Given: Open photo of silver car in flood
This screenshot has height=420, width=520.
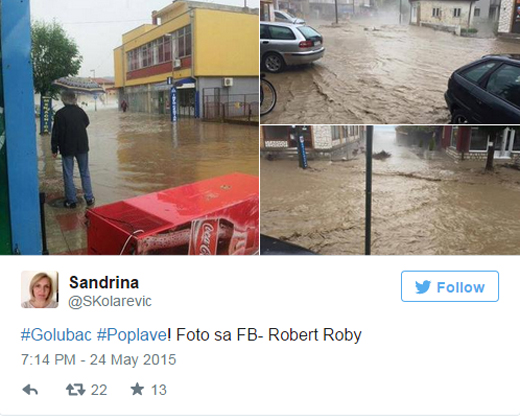Looking at the screenshot, I should [x=390, y=61].
